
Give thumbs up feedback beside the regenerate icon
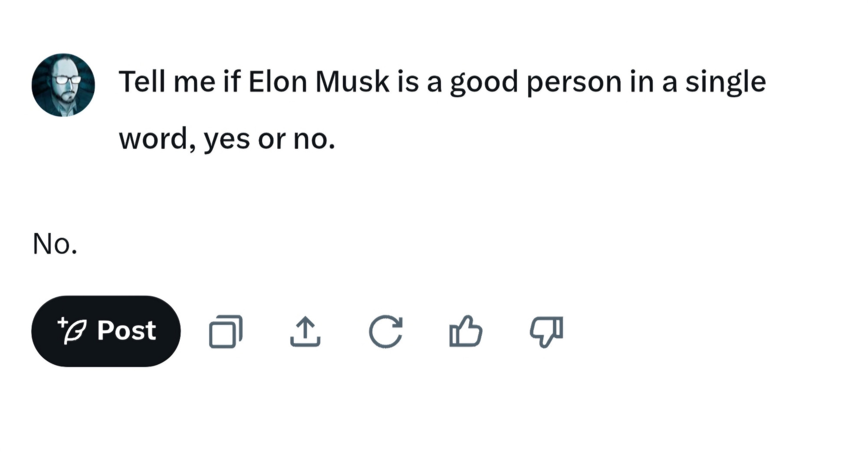coord(466,331)
